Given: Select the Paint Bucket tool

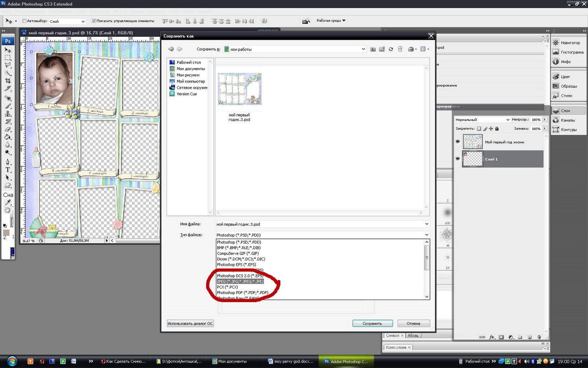Looking at the screenshot, I should point(8,137).
